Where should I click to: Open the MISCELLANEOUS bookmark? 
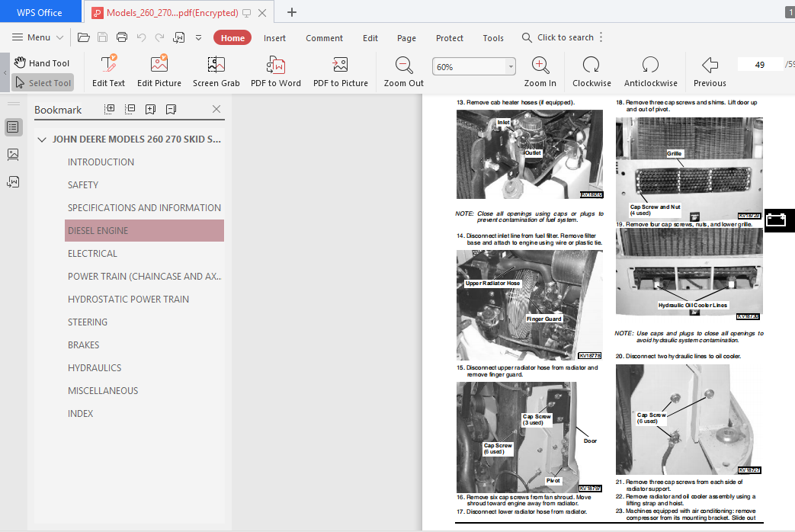tap(103, 390)
